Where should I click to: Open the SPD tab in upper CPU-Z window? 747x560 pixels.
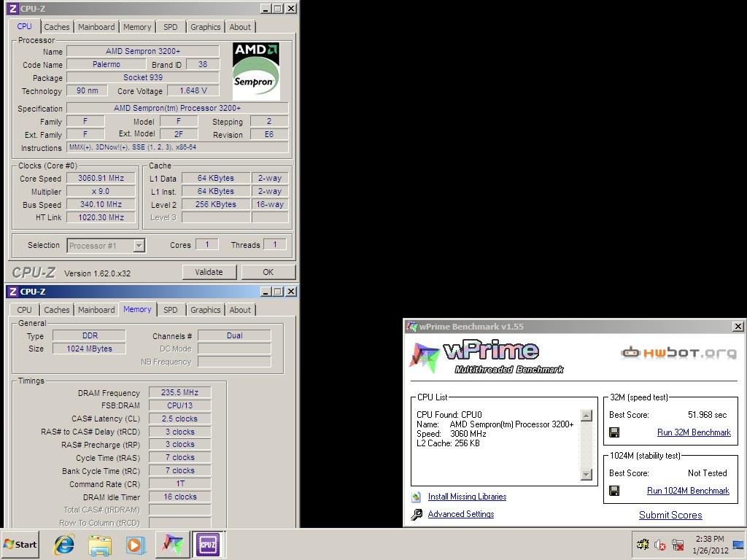click(x=171, y=27)
